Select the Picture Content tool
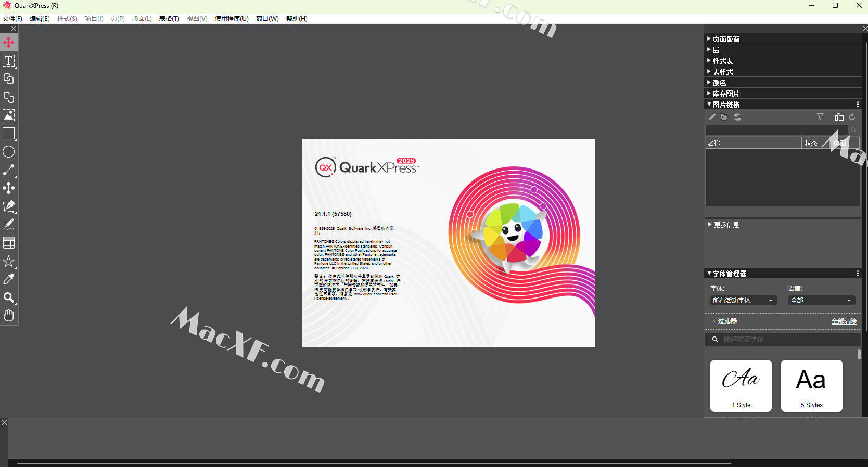The image size is (868, 467). 9,115
